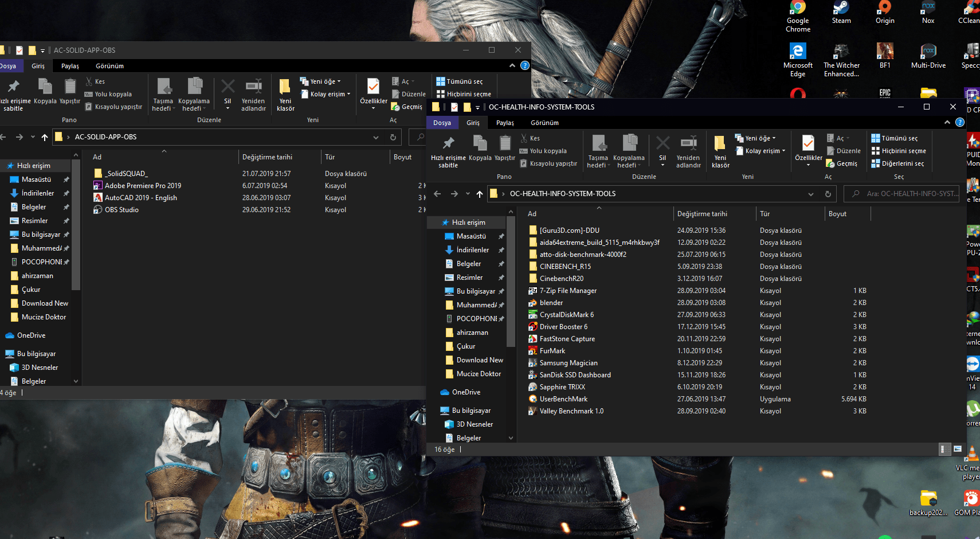Click Hiçbirini seçme in OC-HEALTH-INFO-SYSTEM-TOOLS ribbon
The image size is (980, 539).
point(899,151)
